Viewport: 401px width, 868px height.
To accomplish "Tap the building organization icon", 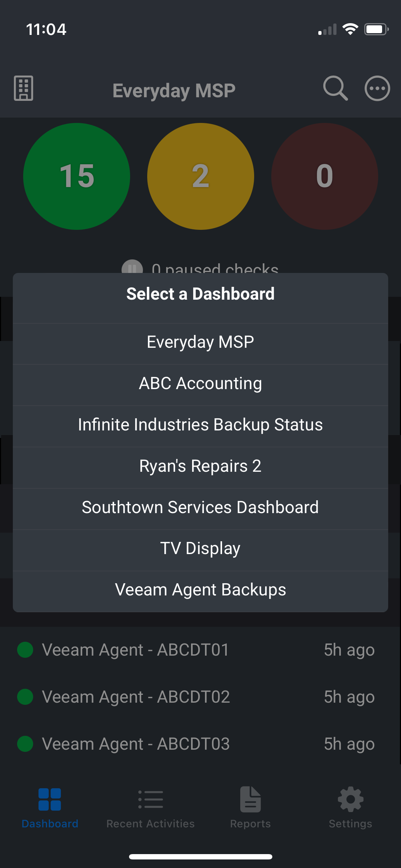I will tap(24, 88).
